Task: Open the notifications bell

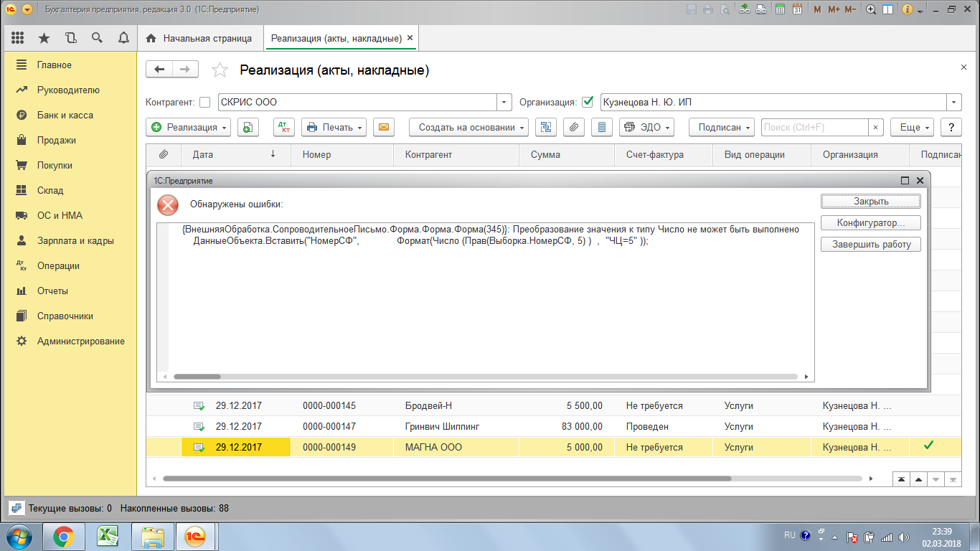Action: 123,38
